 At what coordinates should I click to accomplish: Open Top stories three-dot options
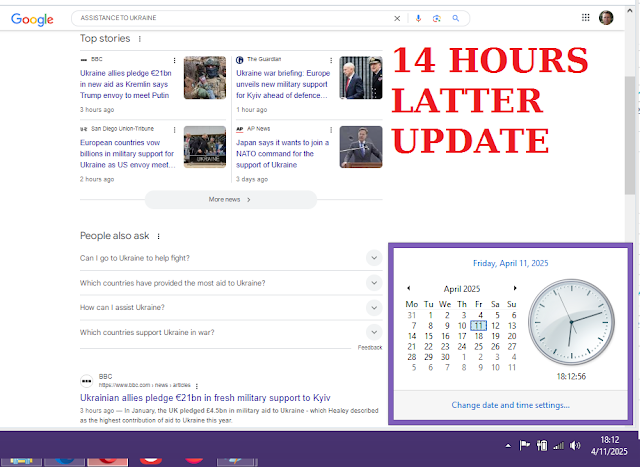point(140,39)
